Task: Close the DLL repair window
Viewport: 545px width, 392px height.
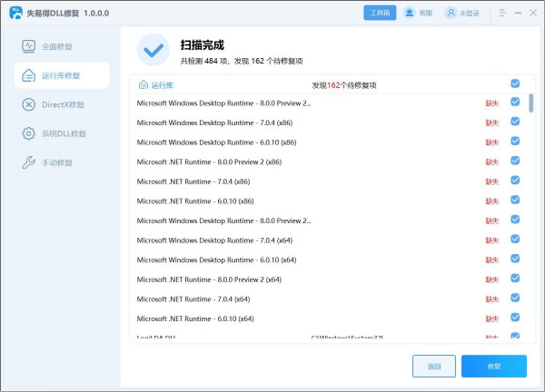Action: tap(533, 13)
